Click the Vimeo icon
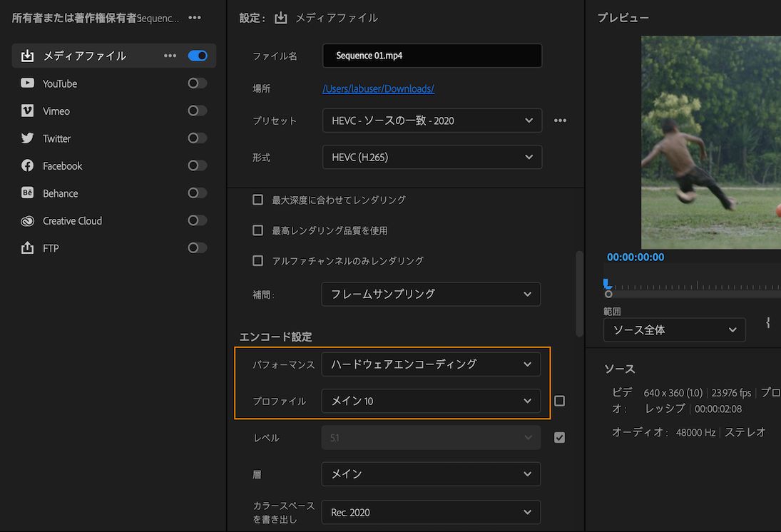Viewport: 781px width, 532px height. (x=27, y=111)
